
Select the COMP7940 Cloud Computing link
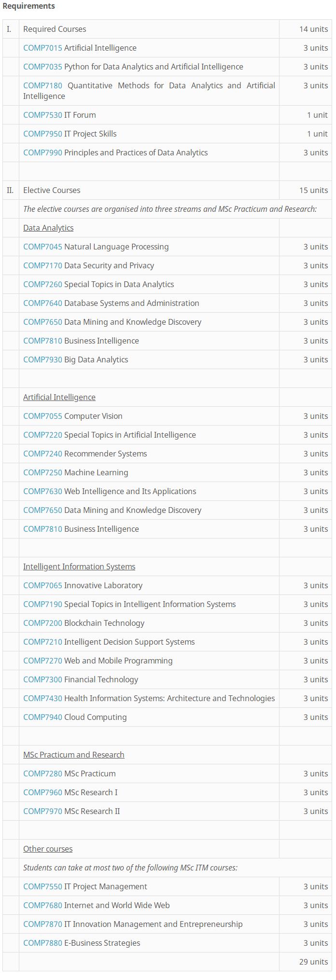pos(42,717)
